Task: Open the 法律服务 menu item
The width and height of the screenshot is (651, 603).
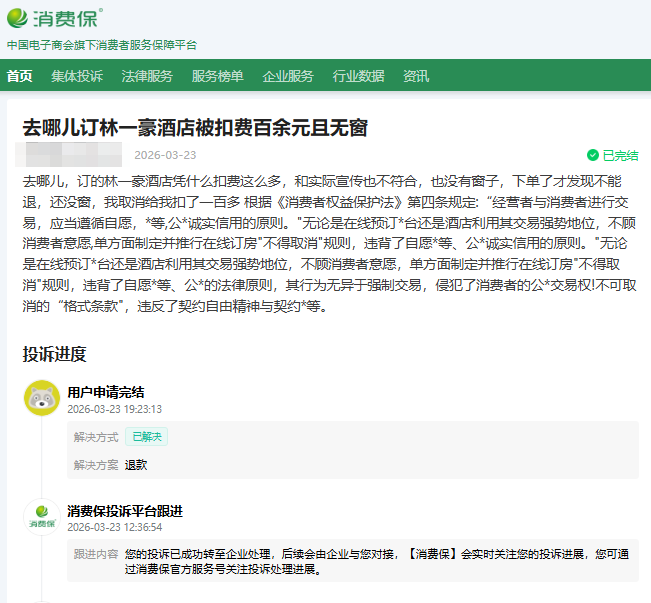Action: coord(147,76)
